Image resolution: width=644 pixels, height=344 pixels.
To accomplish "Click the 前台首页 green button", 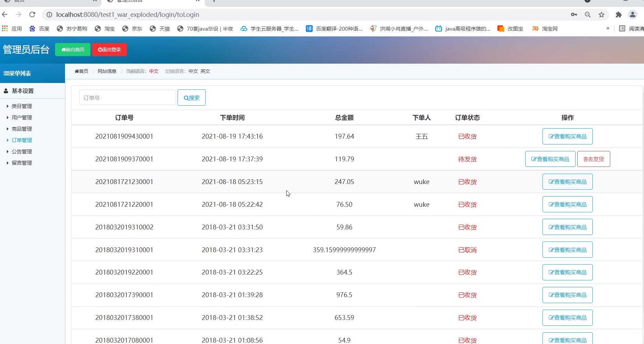I will pyautogui.click(x=73, y=50).
